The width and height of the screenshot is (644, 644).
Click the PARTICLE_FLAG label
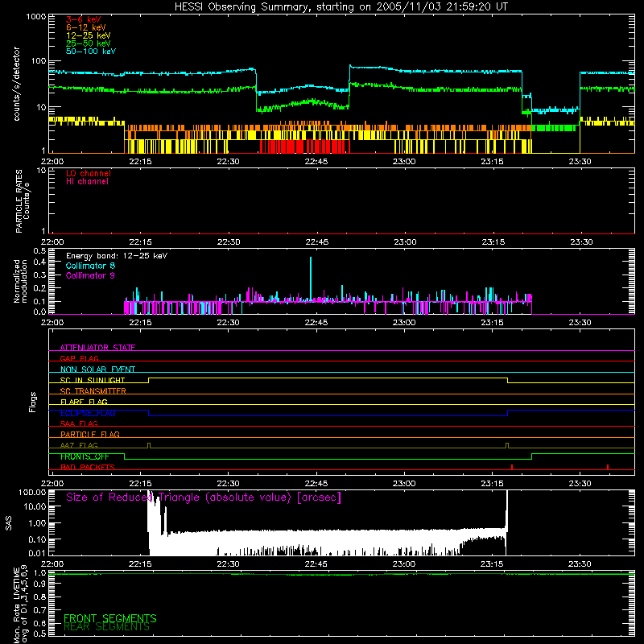(x=90, y=435)
